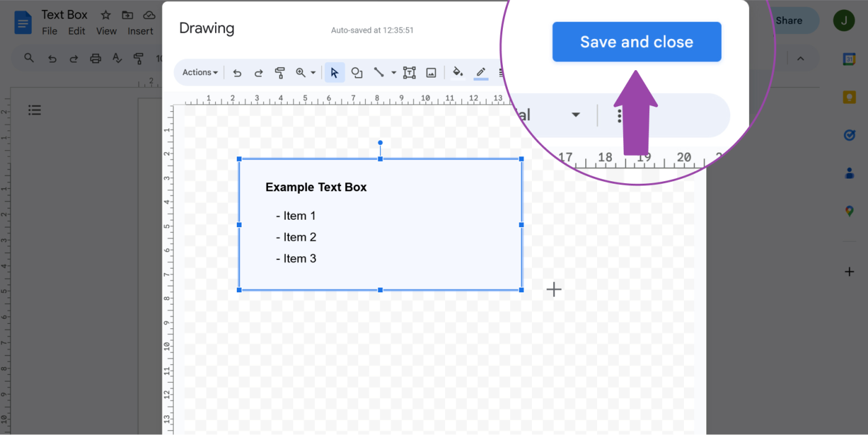This screenshot has height=435, width=868.
Task: Open the Insert menu
Action: tap(140, 31)
